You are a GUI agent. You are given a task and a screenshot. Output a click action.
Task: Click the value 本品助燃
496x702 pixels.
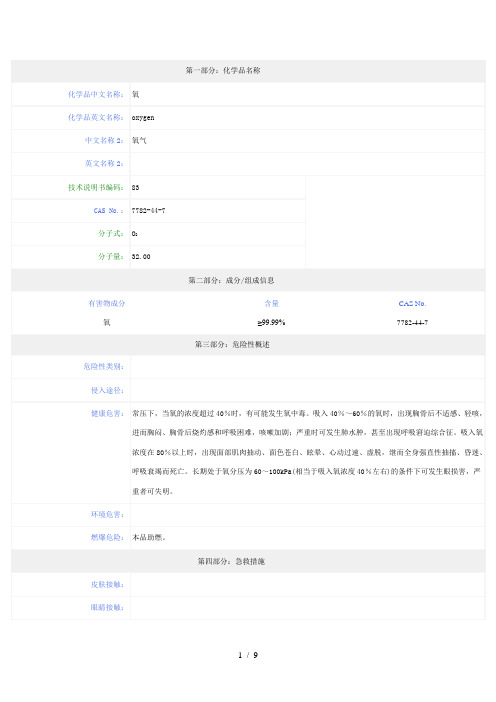149,537
